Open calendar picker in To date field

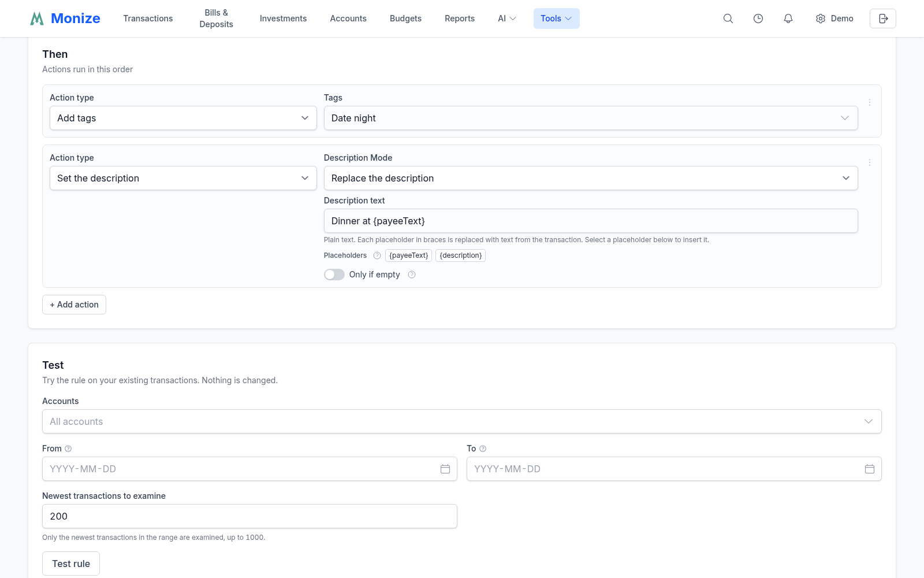tap(870, 469)
